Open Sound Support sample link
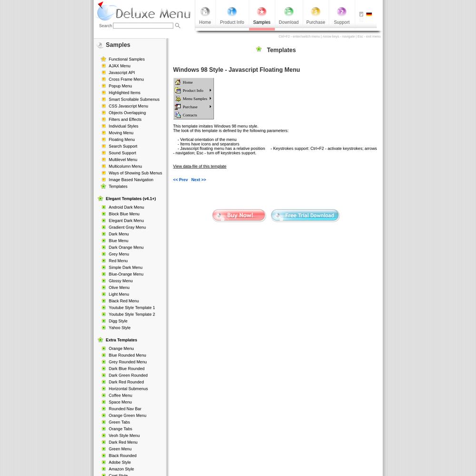 (122, 153)
